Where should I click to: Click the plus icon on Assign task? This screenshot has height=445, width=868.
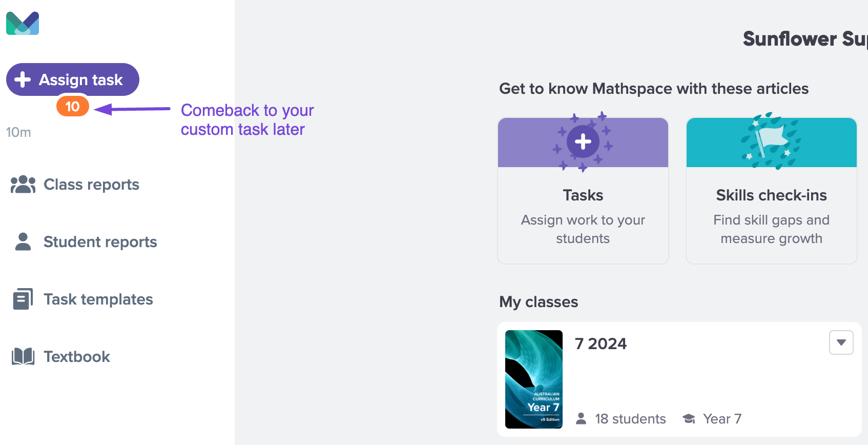23,79
